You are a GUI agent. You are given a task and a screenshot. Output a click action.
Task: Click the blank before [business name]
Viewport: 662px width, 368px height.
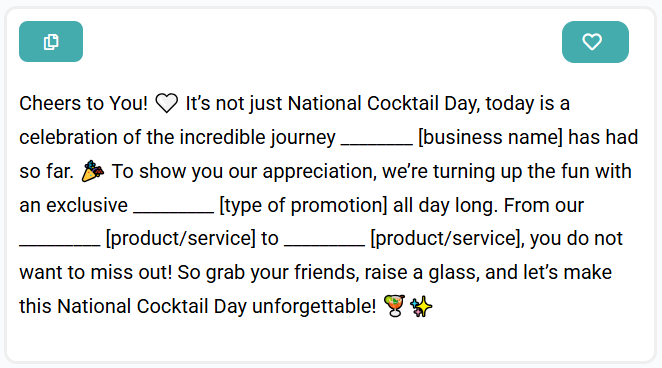pos(377,138)
